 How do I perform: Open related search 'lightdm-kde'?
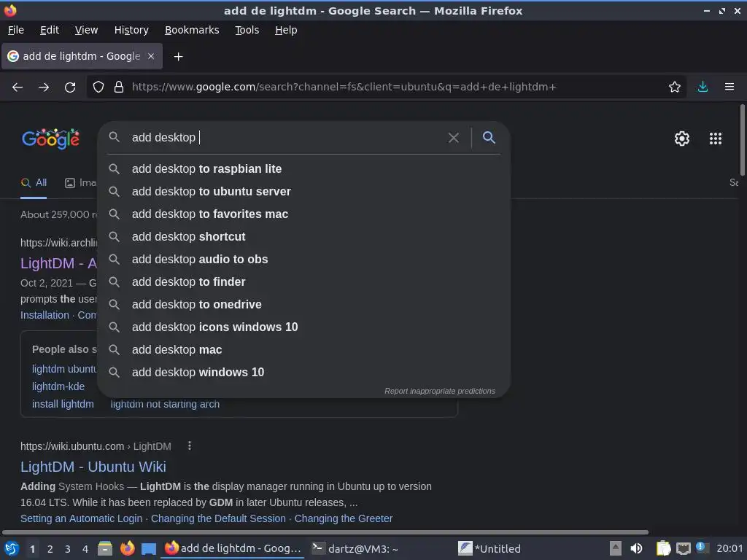(58, 386)
